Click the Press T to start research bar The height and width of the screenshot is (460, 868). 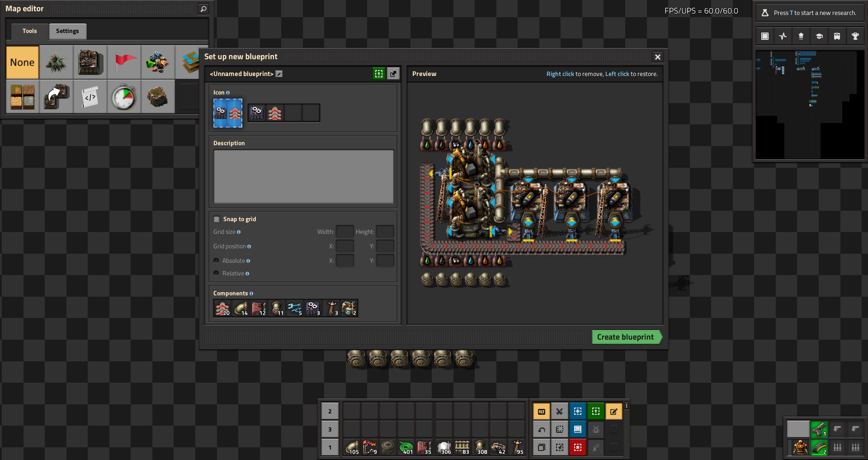point(810,13)
